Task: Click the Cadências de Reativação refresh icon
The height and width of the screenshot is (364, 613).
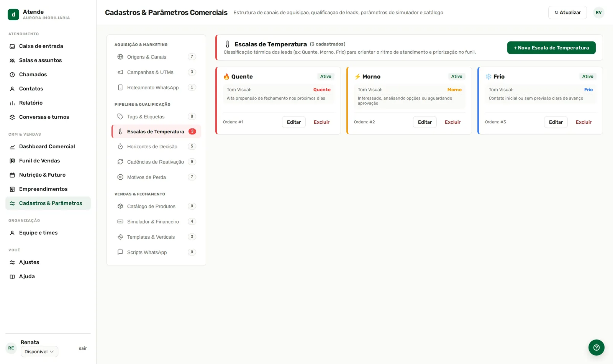Action: tap(120, 162)
